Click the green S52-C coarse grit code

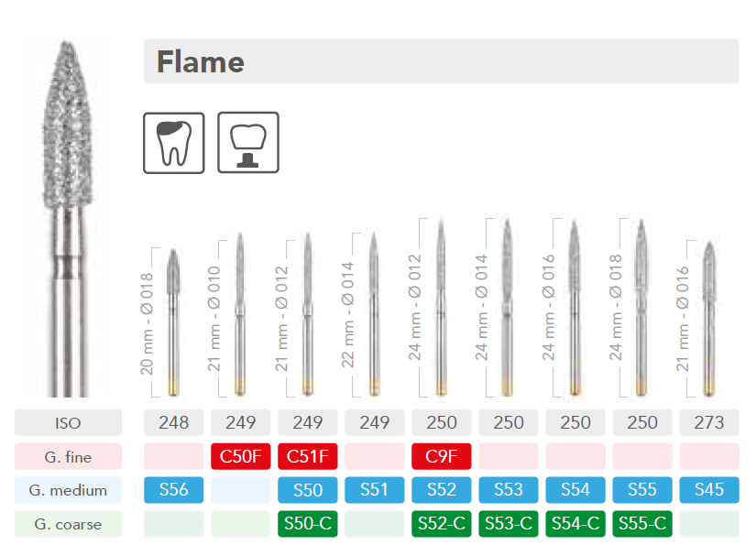point(442,524)
